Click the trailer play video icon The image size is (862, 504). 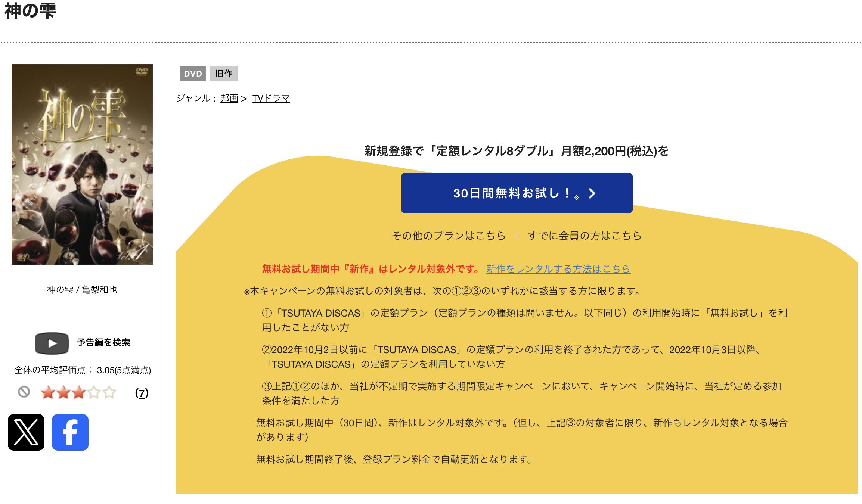tap(52, 343)
